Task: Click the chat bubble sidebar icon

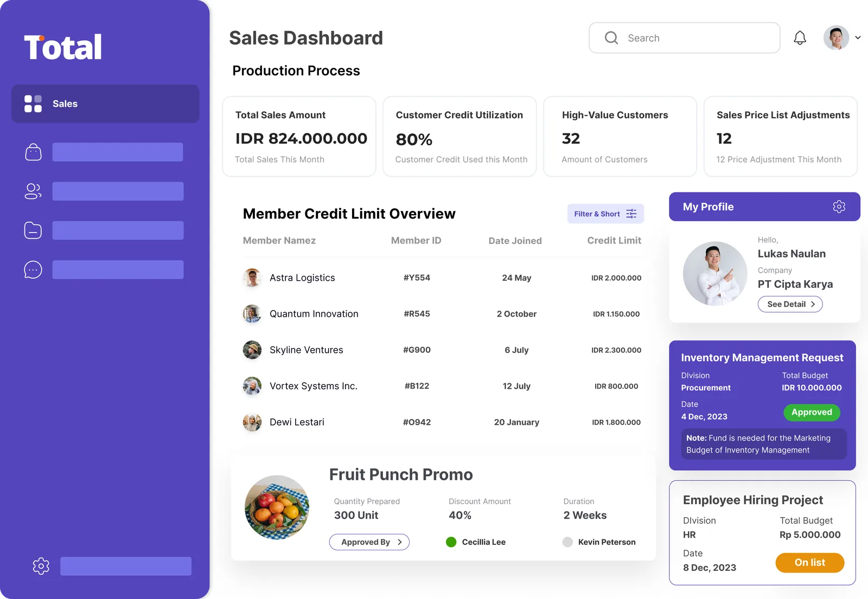Action: click(x=33, y=269)
